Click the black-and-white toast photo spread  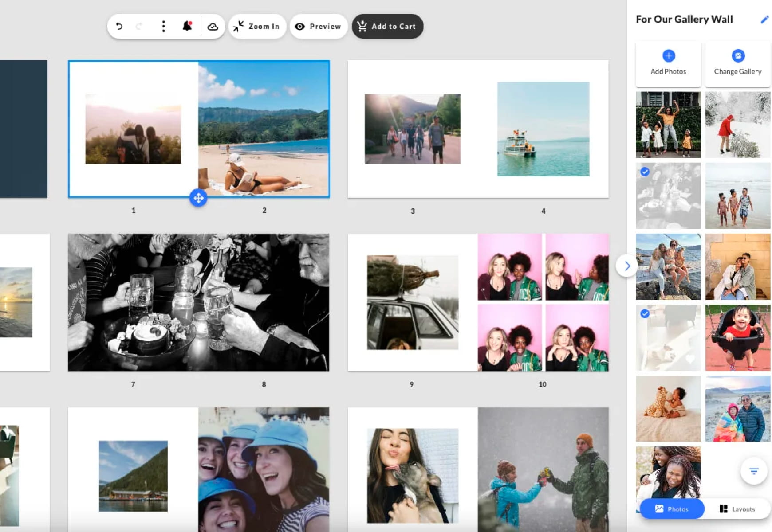pos(198,302)
